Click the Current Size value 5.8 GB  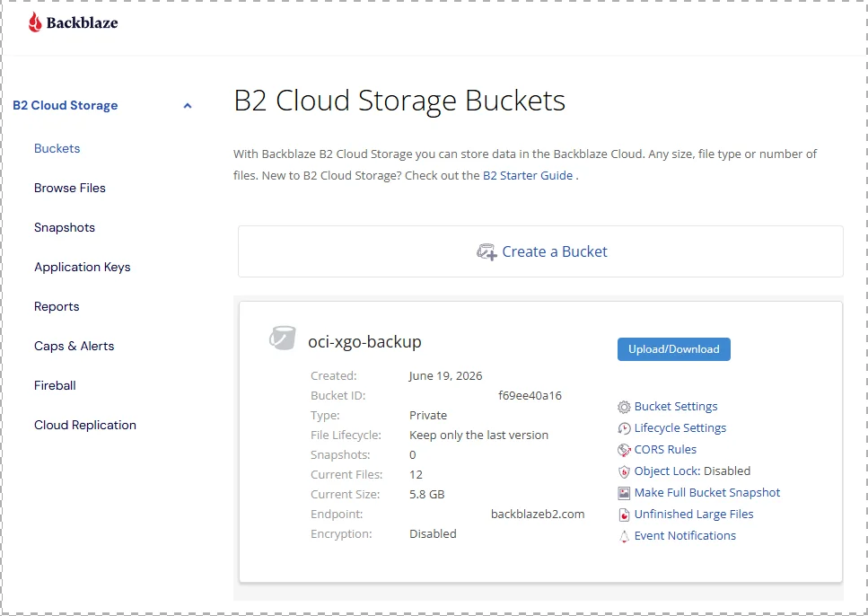(x=426, y=494)
